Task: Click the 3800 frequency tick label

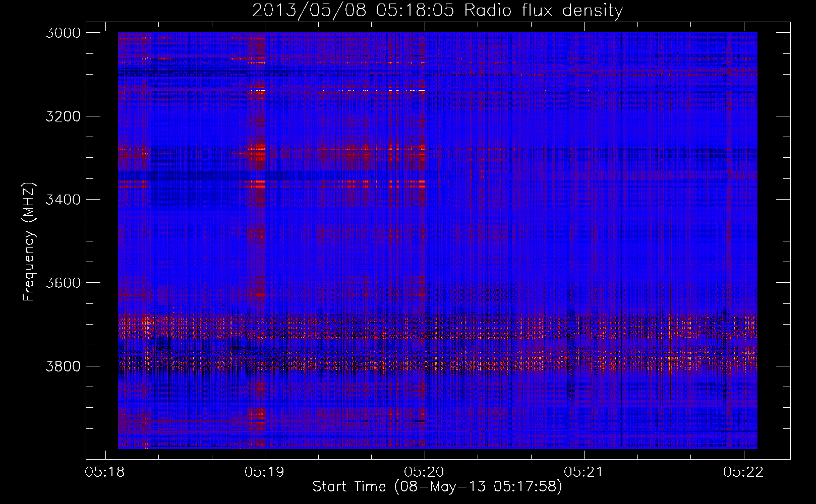Action: tap(63, 366)
